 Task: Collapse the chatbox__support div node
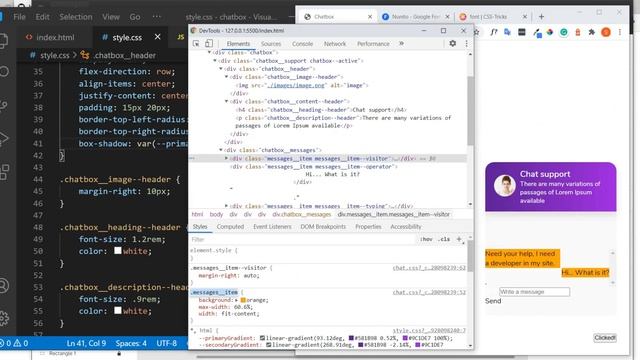pyautogui.click(x=215, y=61)
